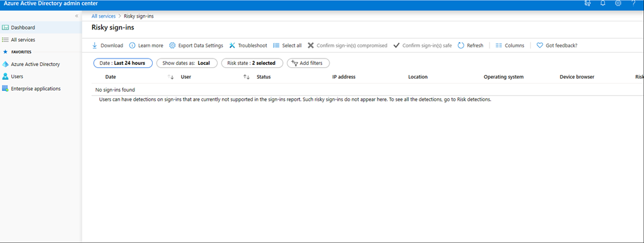
Task: Click the IP address column header
Action: (344, 77)
